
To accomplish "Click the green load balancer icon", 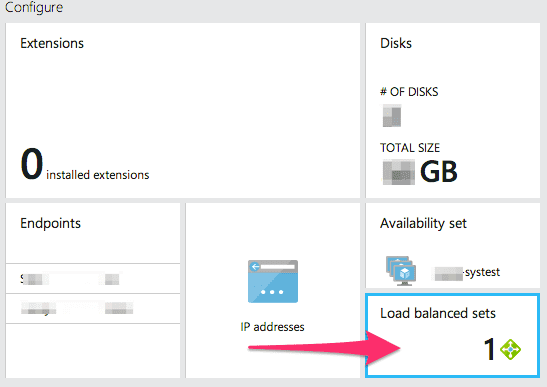I will (x=510, y=349).
